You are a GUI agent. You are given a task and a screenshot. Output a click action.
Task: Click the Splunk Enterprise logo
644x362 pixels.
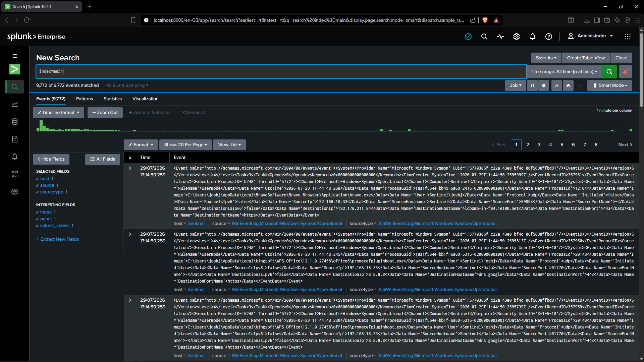pos(36,37)
